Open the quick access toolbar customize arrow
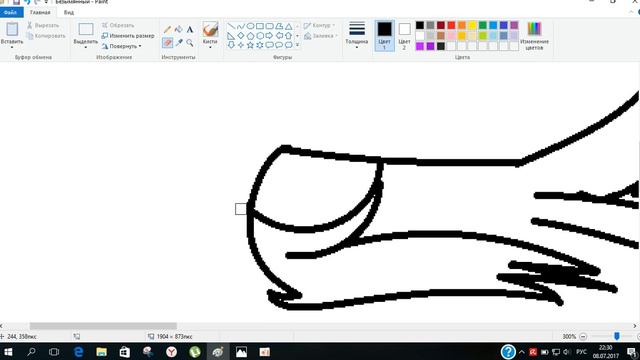The height and width of the screenshot is (360, 640). click(46, 2)
